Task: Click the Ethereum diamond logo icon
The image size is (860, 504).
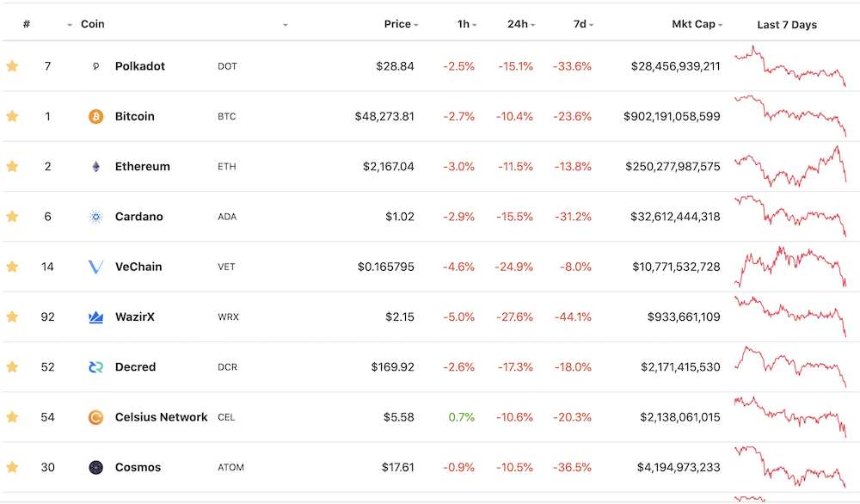Action: click(96, 167)
